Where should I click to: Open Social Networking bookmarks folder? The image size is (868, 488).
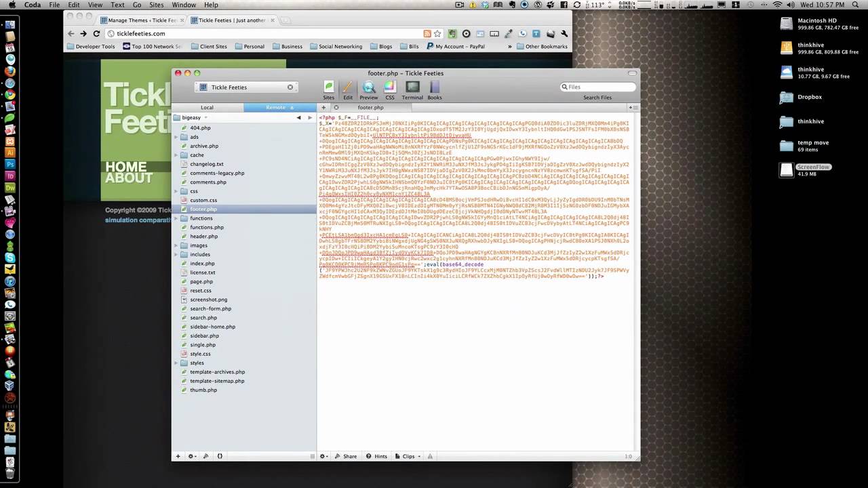pos(336,47)
